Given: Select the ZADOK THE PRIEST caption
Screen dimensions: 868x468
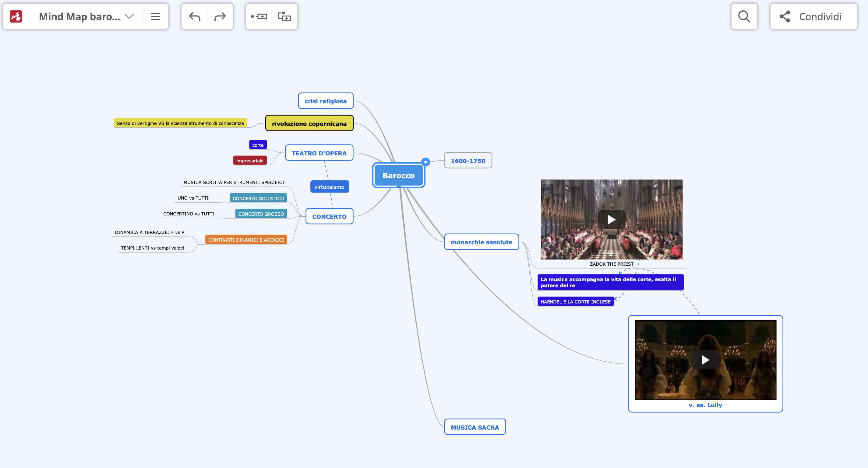Looking at the screenshot, I should pos(612,264).
